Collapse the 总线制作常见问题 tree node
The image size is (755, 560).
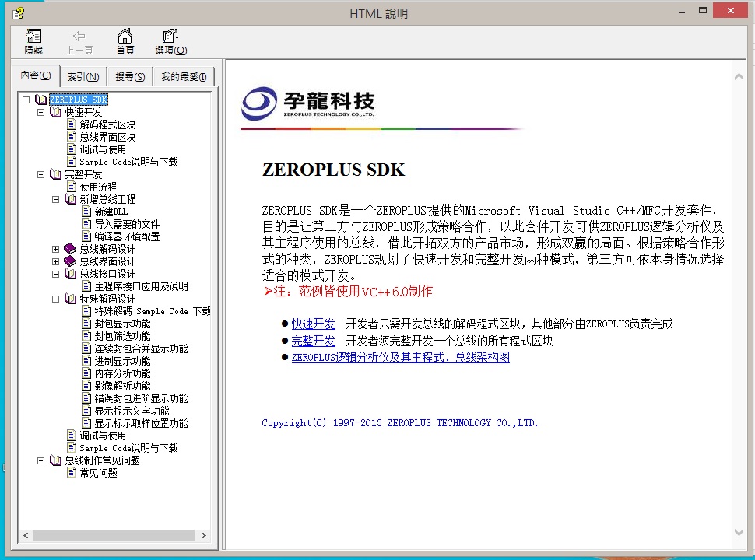coord(41,460)
